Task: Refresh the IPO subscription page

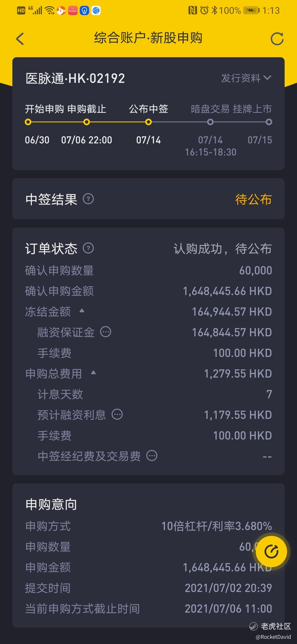Action: click(x=277, y=39)
